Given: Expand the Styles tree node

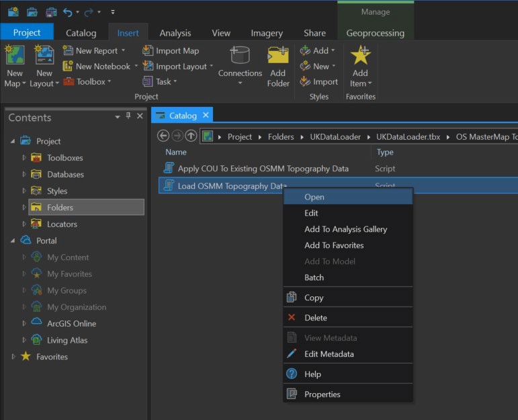Looking at the screenshot, I should [x=24, y=191].
